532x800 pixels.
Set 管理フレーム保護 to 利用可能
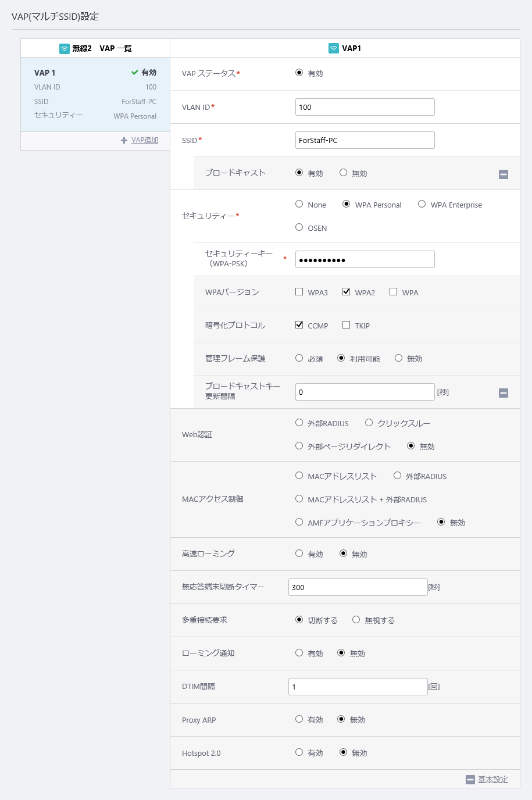341,358
